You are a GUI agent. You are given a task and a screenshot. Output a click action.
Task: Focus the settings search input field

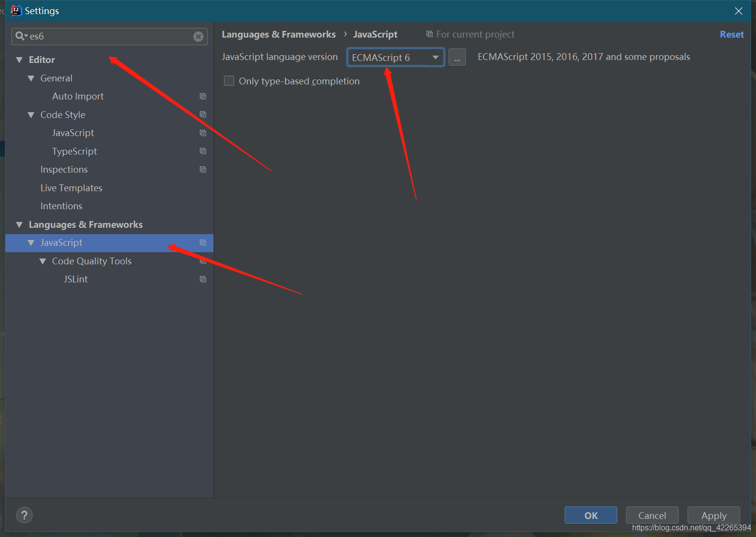[x=111, y=36]
